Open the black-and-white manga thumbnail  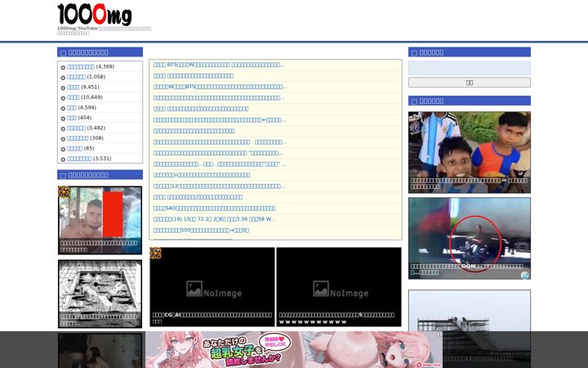point(100,294)
